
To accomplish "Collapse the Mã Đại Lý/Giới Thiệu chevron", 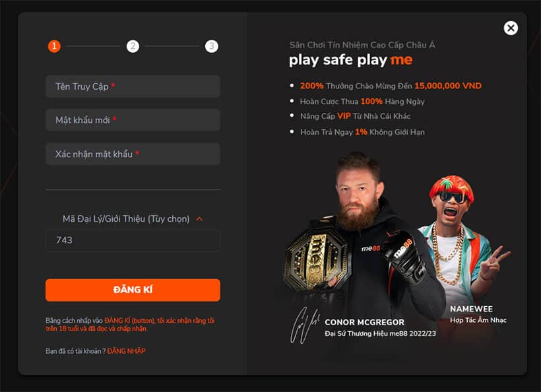I will 199,219.
